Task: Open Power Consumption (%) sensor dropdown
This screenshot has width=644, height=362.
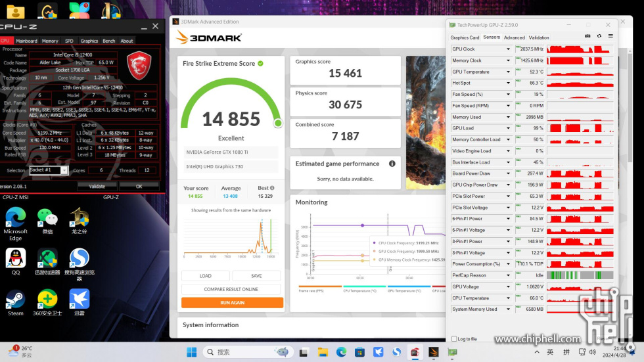Action: tap(508, 264)
